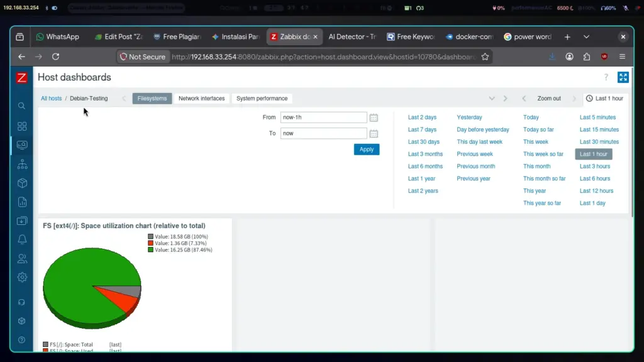Bookmark this page with star icon

(485, 57)
